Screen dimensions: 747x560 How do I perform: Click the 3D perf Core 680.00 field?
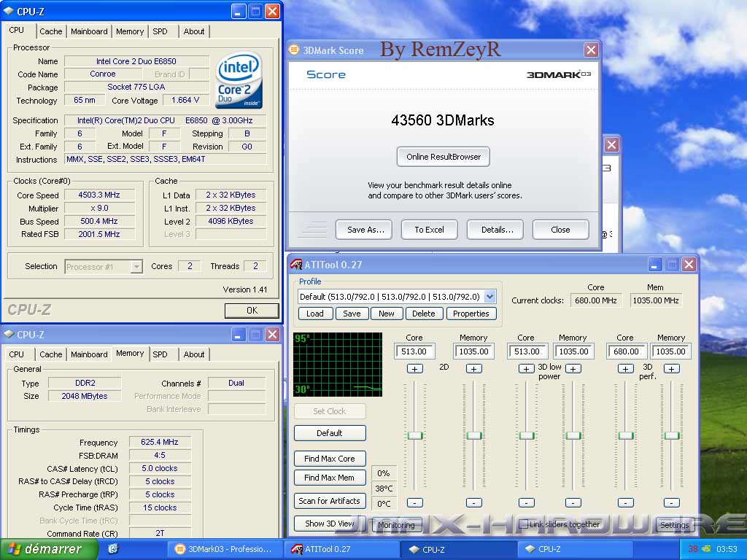click(626, 351)
